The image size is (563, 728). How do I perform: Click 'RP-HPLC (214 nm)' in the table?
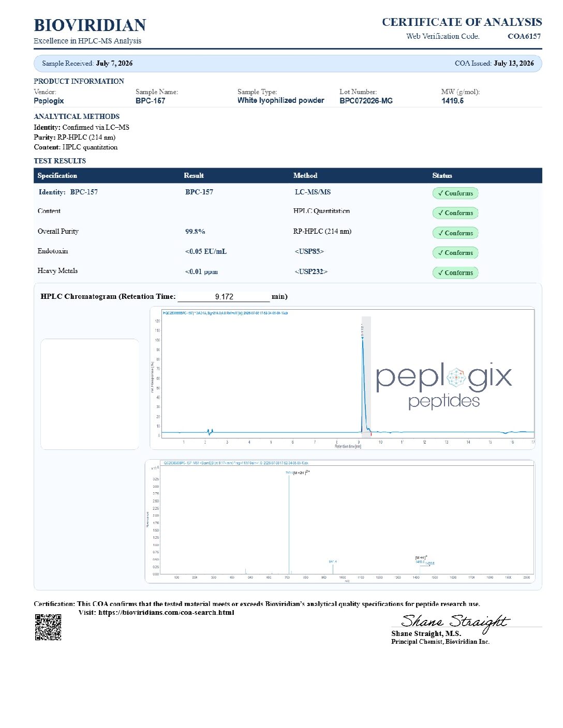(322, 231)
